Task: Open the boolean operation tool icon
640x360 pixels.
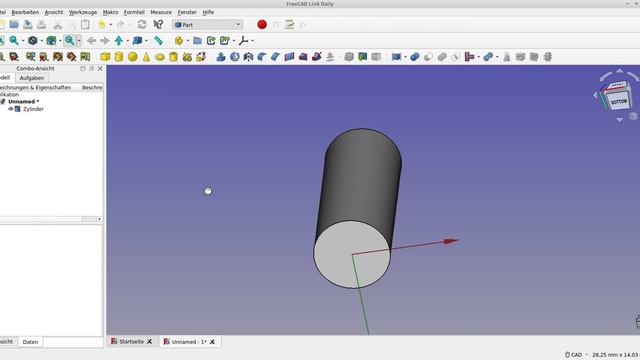Action: 415,57
